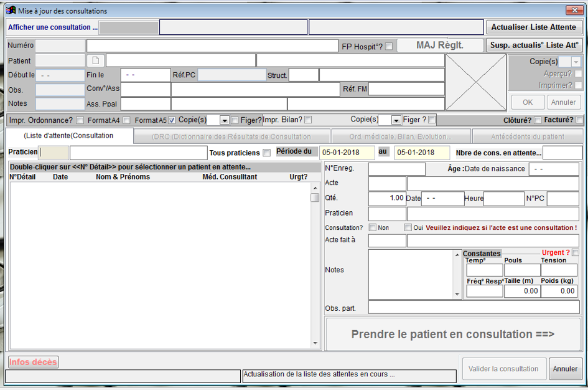Click Actualiser Liste Attente button

pyautogui.click(x=534, y=27)
